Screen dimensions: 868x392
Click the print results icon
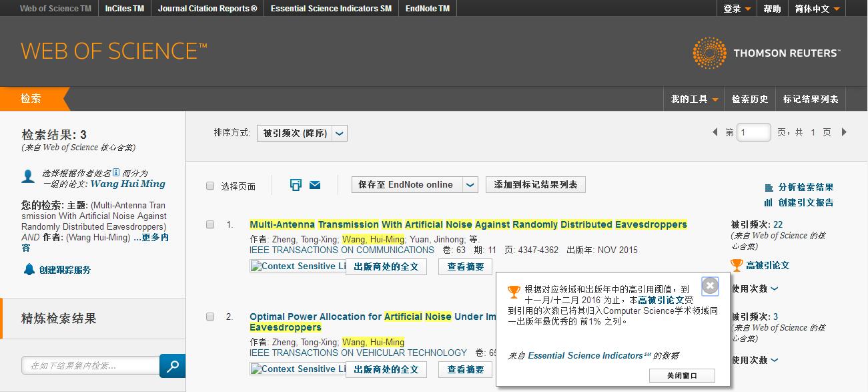(296, 185)
